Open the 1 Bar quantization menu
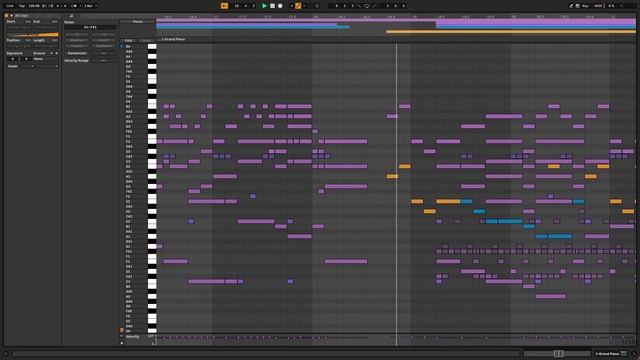The height and width of the screenshot is (360, 640). (x=90, y=6)
